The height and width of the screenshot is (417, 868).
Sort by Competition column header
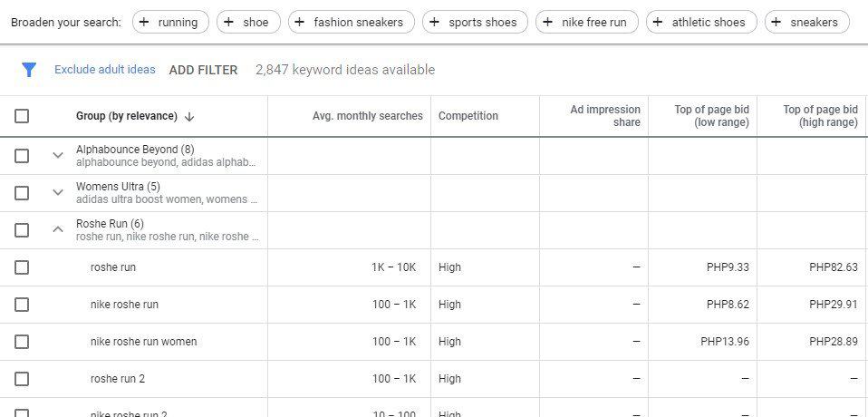click(x=468, y=116)
